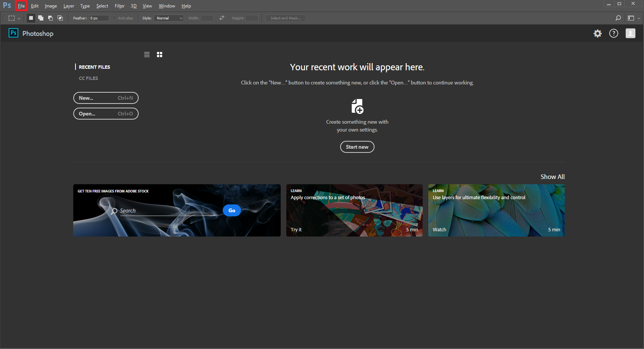The width and height of the screenshot is (644, 349).
Task: Click the swap width and height icon
Action: (x=222, y=18)
